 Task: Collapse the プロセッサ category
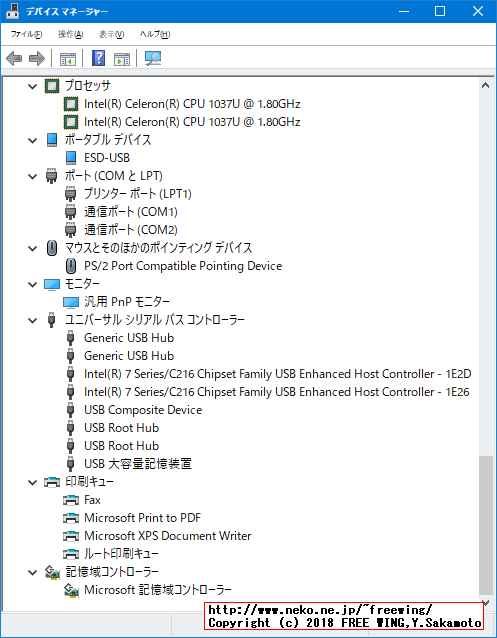tap(33, 86)
